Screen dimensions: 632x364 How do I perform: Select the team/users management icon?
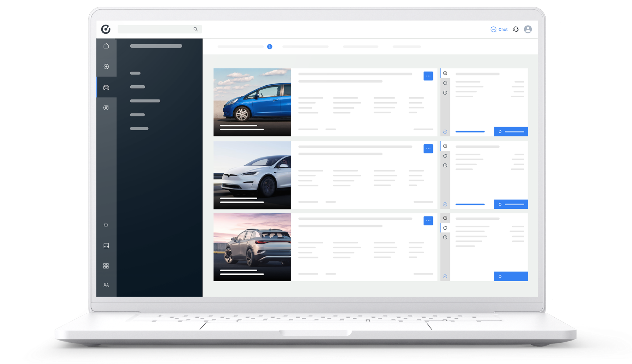coord(106,285)
